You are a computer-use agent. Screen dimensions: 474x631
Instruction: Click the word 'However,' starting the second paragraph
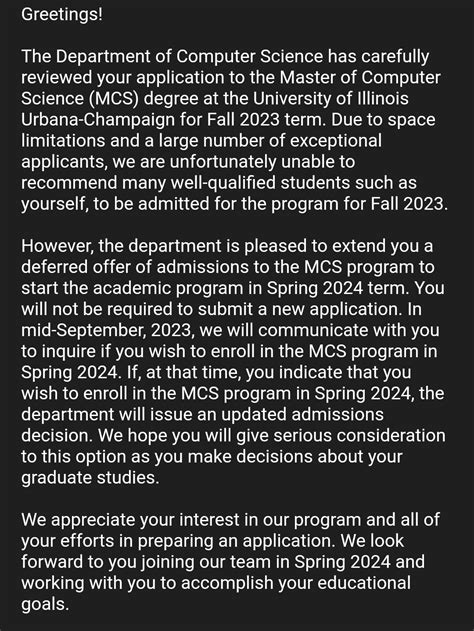[57, 246]
